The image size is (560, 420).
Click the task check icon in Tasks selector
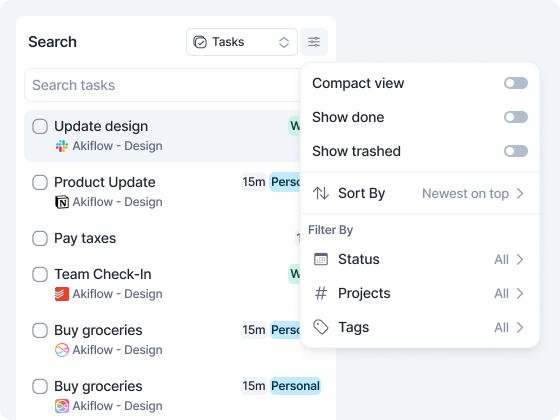coord(200,42)
